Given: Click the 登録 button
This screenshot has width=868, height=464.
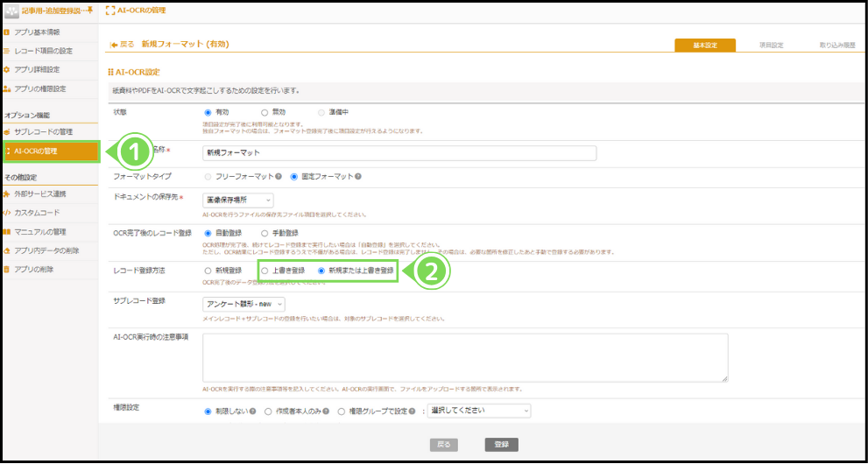Looking at the screenshot, I should coord(502,445).
